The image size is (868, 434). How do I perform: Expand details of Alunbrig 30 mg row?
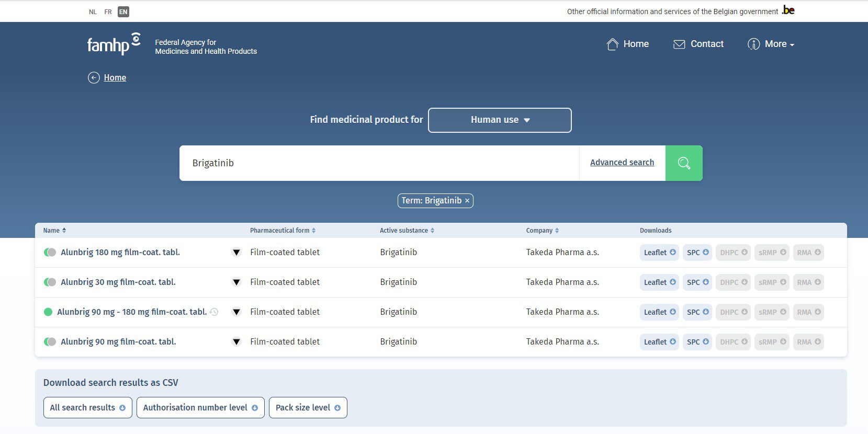click(236, 282)
